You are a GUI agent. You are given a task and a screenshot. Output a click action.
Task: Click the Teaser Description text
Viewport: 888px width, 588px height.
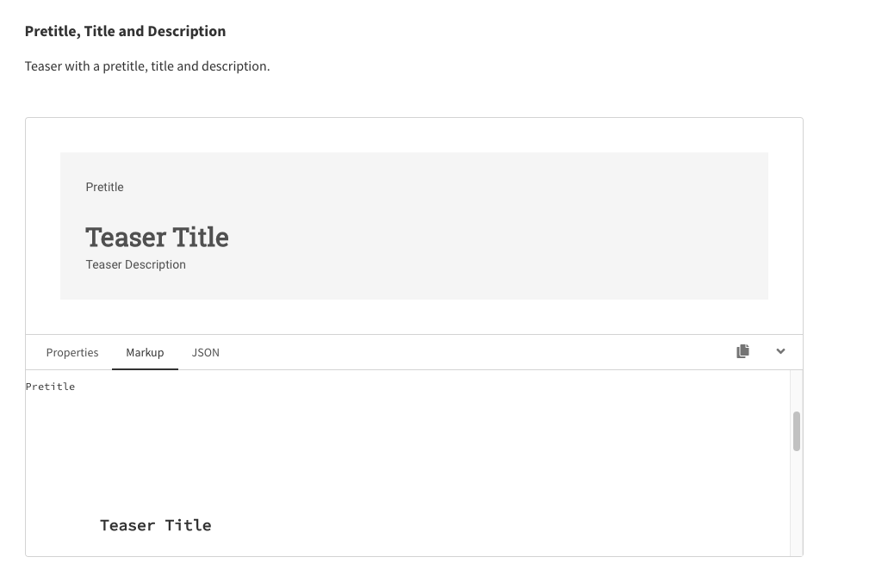(x=135, y=264)
